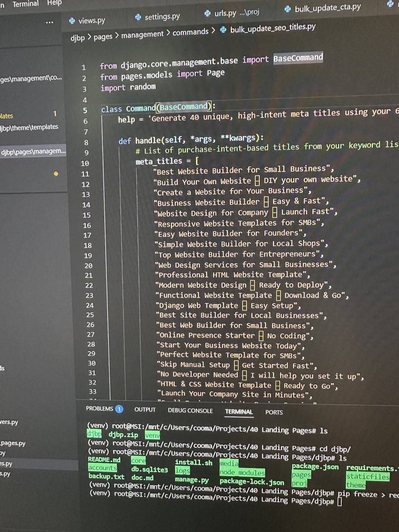399x532 pixels.
Task: Click string "Easy Website Builder for Founders"
Action: pos(231,233)
